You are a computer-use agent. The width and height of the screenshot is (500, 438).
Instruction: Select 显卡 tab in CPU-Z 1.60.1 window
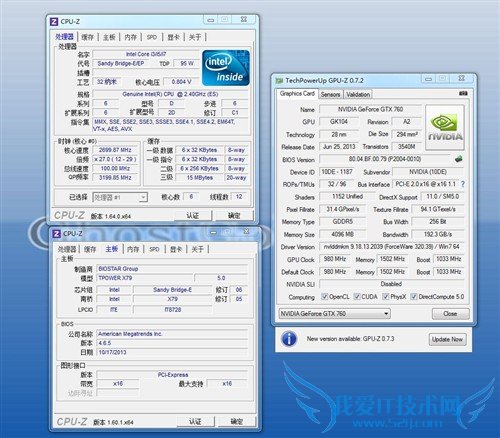coord(176,249)
